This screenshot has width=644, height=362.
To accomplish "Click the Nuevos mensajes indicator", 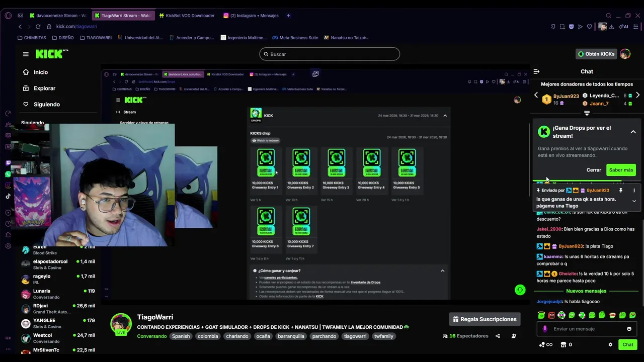I will point(586,291).
